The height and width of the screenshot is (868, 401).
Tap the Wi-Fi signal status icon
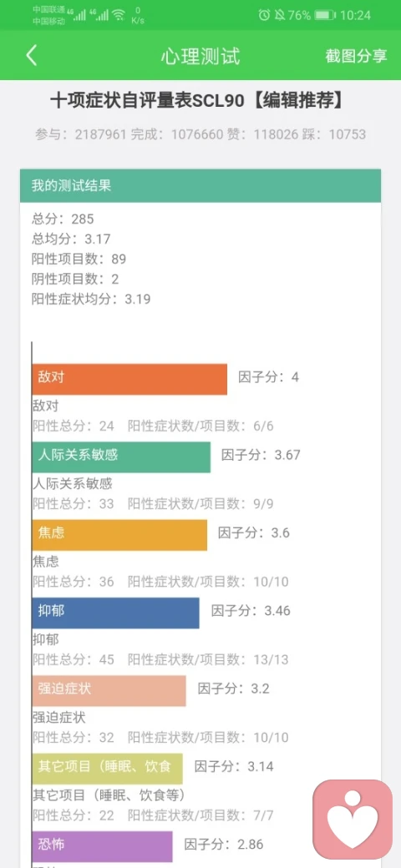118,15
